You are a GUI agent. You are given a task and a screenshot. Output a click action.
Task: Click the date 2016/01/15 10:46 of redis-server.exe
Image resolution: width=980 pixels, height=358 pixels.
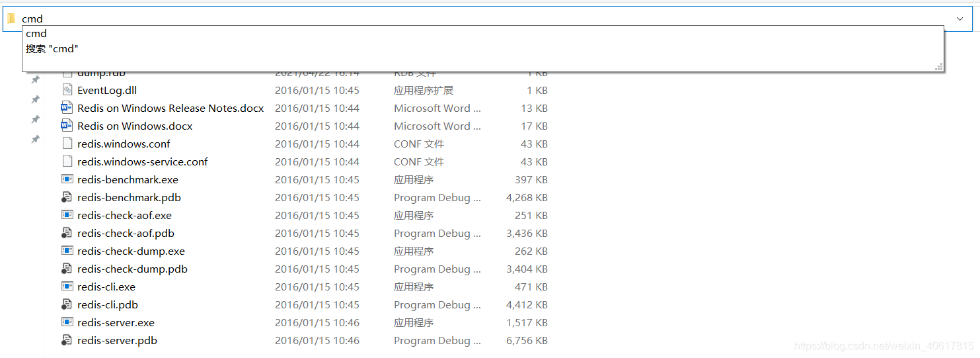317,322
